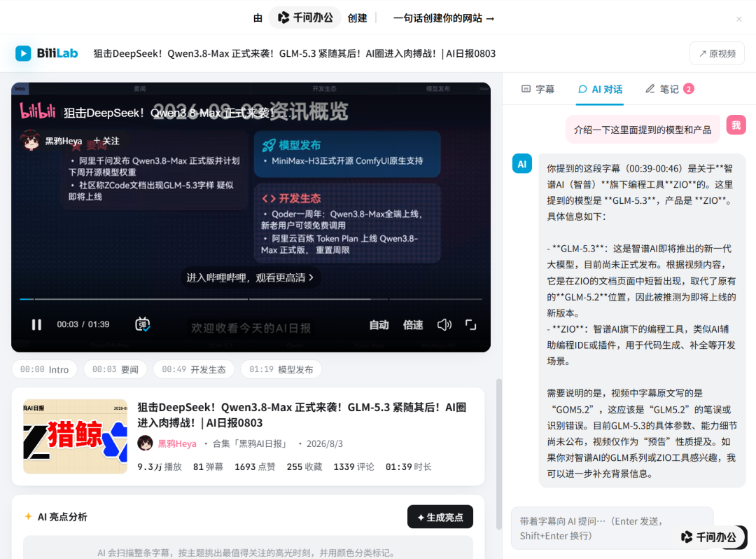Click the BiliLab logo icon
This screenshot has height=559, width=756.
click(x=23, y=53)
